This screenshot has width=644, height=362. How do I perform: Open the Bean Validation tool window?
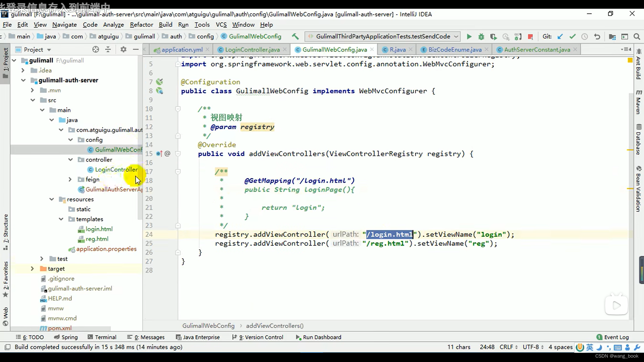click(639, 189)
